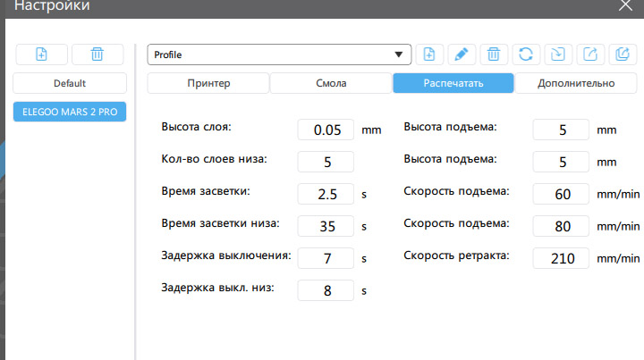Image resolution: width=644 pixels, height=360 pixels.
Task: Click the circular arrows reset profile icon
Action: tap(526, 54)
